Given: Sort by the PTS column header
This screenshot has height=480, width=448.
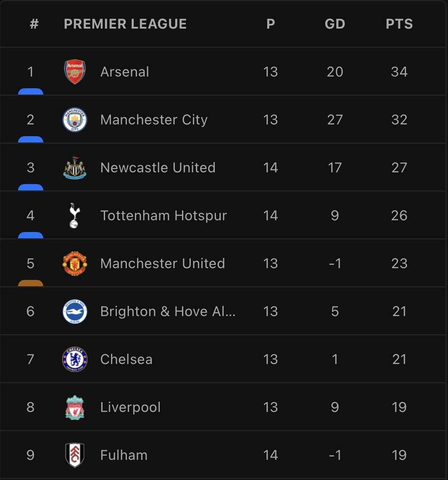Looking at the screenshot, I should [x=399, y=24].
